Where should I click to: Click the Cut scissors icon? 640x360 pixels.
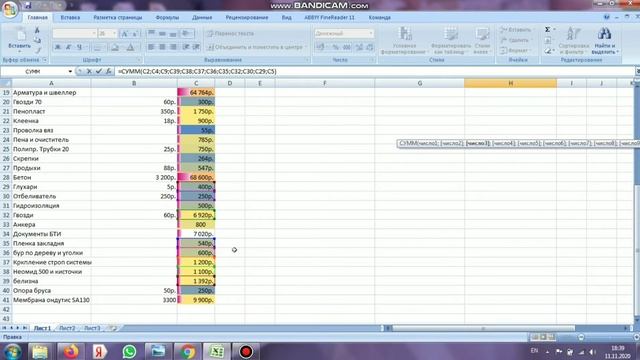(37, 31)
